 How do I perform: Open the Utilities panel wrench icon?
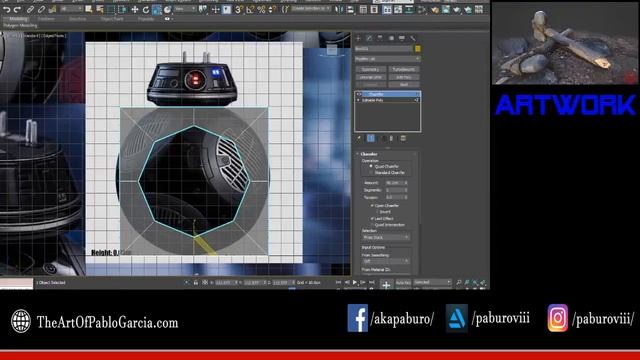click(413, 38)
